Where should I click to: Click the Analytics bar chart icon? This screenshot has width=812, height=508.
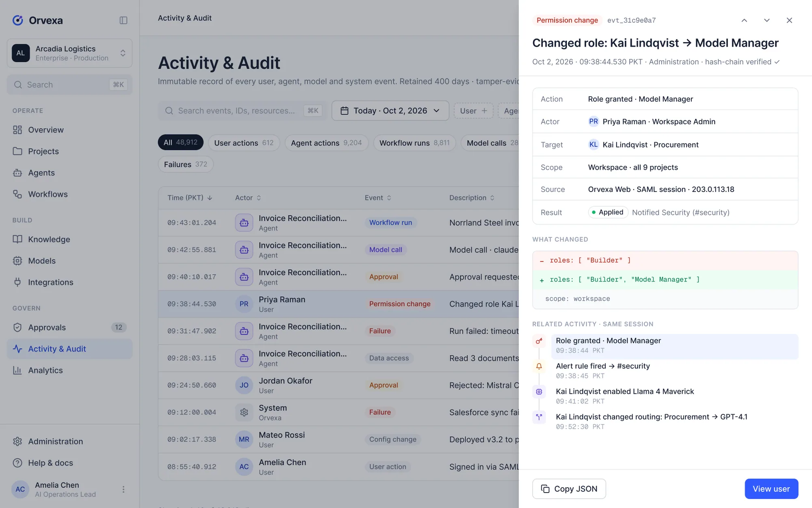pos(17,370)
